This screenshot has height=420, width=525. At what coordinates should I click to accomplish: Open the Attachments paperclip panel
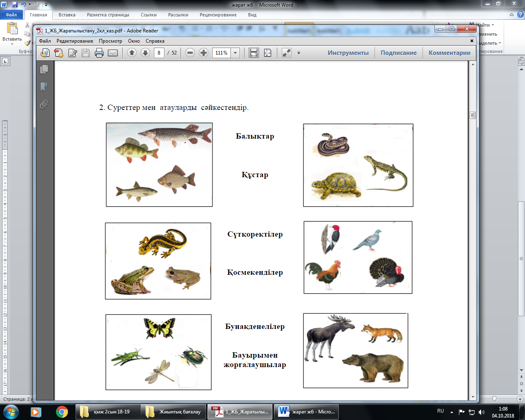pyautogui.click(x=44, y=105)
